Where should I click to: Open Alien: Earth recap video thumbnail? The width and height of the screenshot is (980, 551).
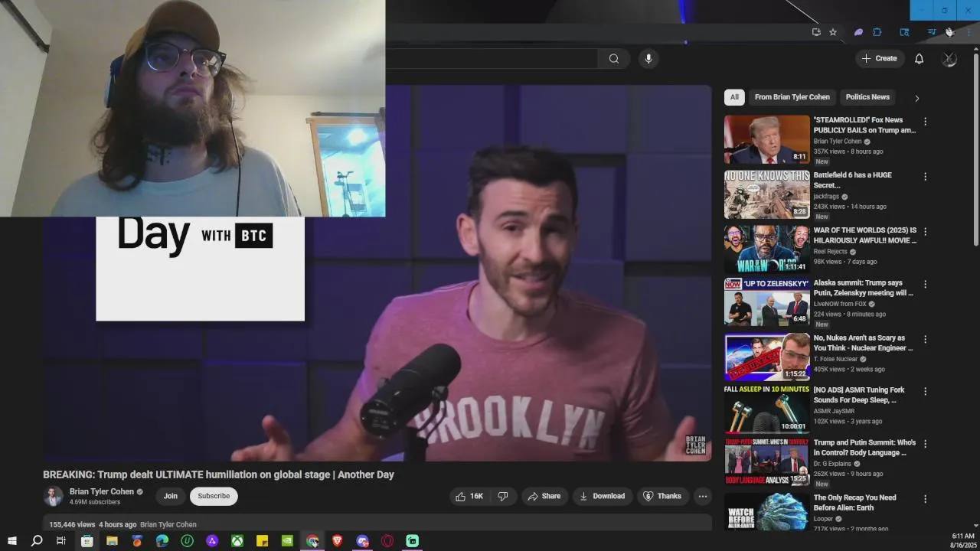click(766, 512)
